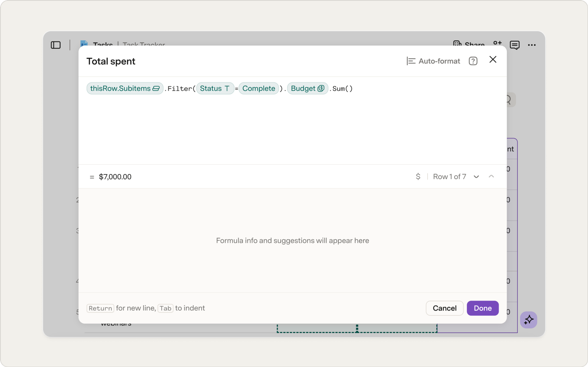Go to next row preview chevron

tap(476, 177)
